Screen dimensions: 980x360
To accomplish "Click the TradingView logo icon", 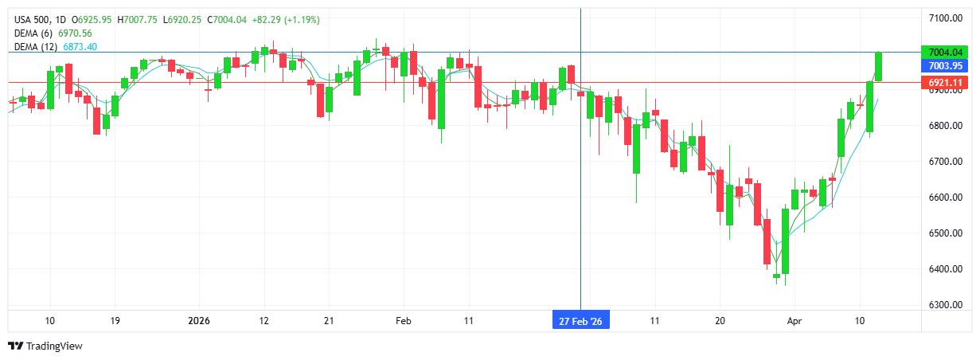I will (15, 346).
